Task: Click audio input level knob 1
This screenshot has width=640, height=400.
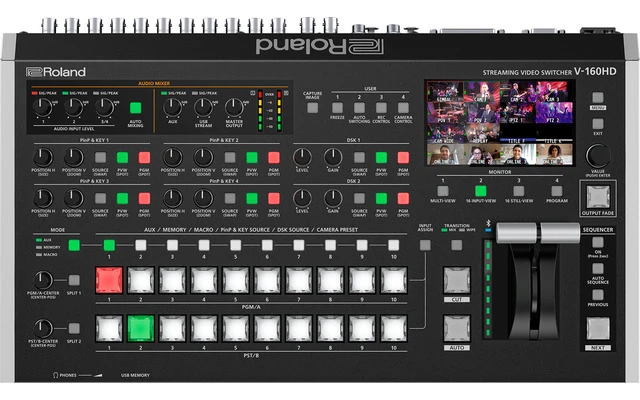Action: [x=42, y=107]
